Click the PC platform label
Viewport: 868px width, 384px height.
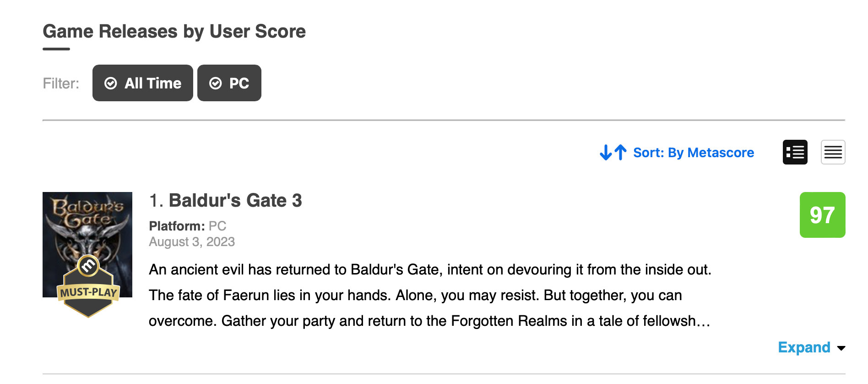pos(217,226)
